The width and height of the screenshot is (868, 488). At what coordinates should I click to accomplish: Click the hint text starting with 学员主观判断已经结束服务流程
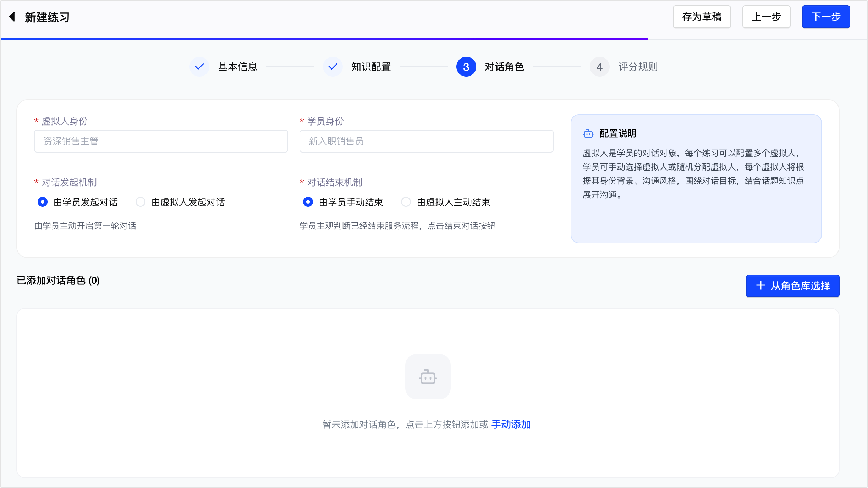[397, 226]
